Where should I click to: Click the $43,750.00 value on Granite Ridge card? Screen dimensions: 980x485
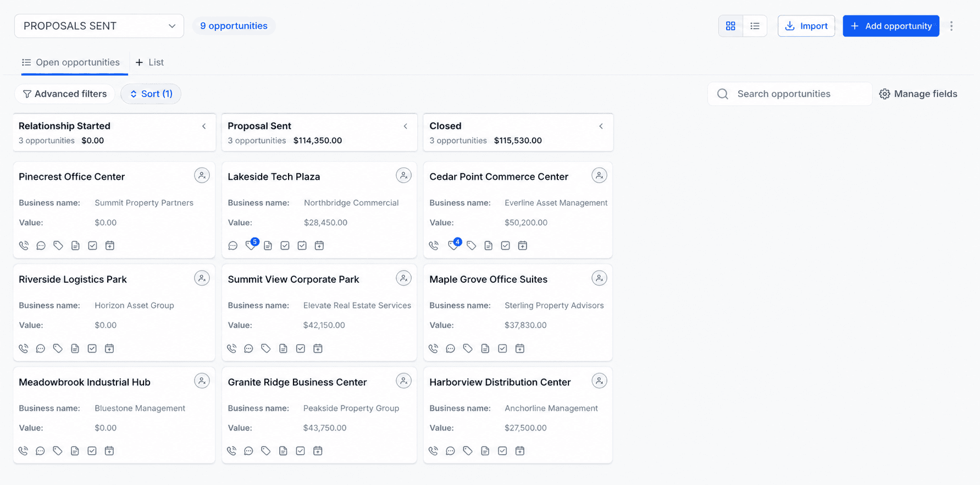point(325,428)
